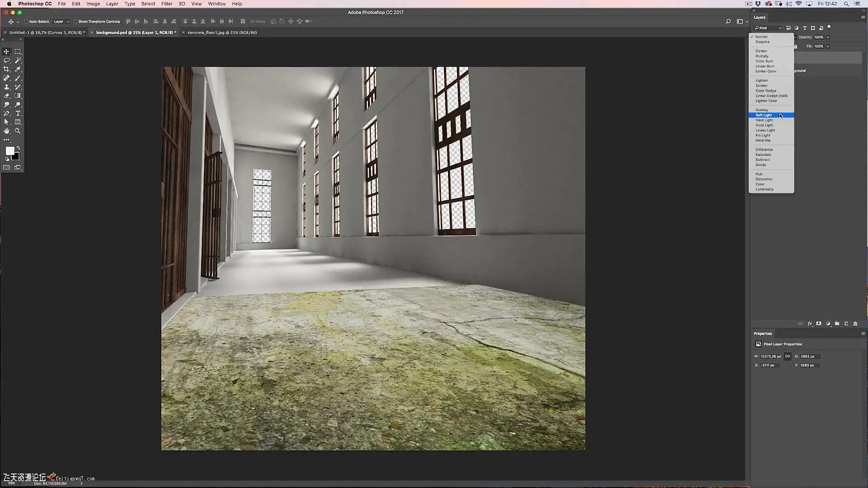Toggle Show Transform Controls checkbox

[x=75, y=21]
